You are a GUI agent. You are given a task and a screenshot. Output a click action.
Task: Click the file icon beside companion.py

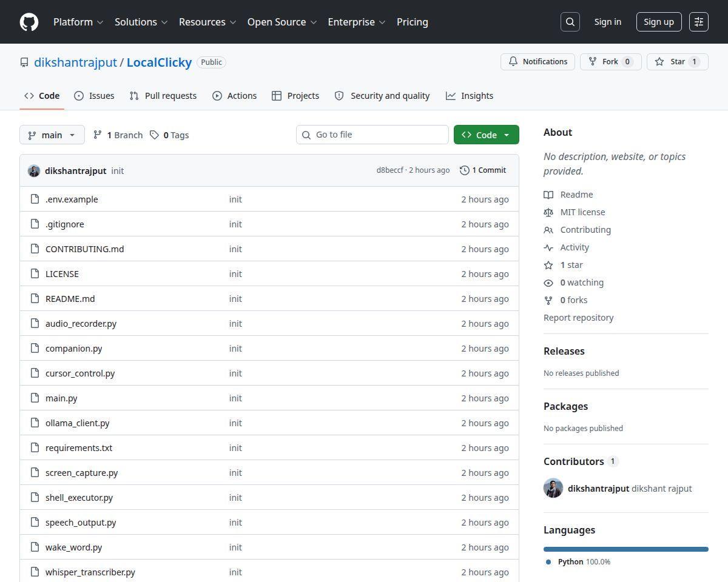coord(35,348)
